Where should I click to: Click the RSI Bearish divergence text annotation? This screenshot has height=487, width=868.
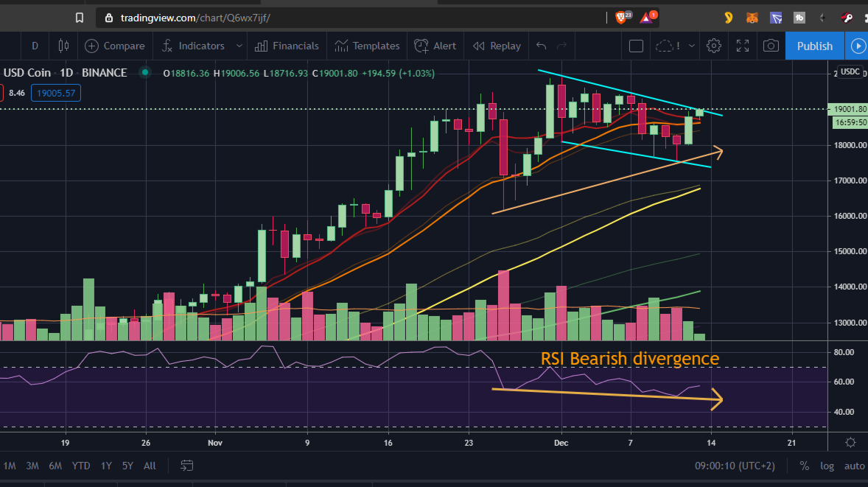pyautogui.click(x=629, y=359)
